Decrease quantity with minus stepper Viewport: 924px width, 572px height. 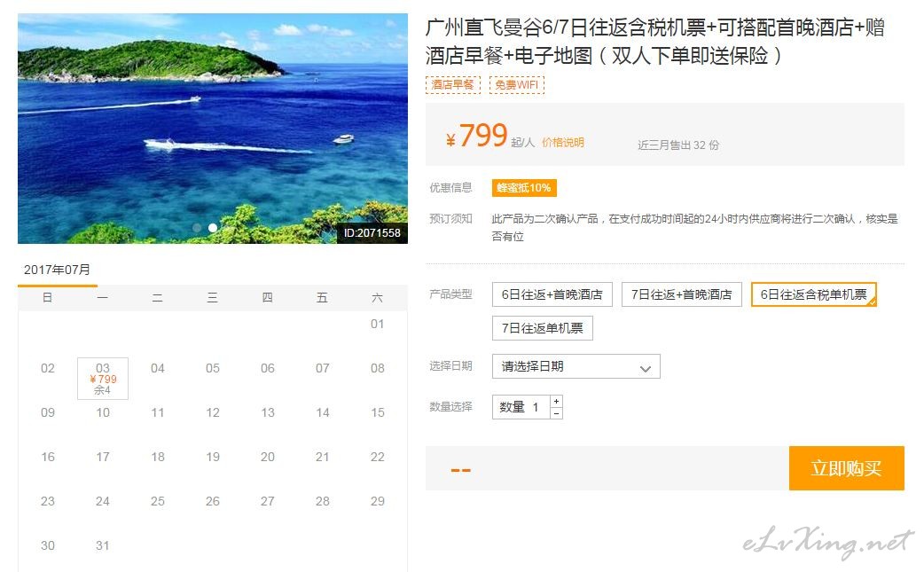(556, 413)
